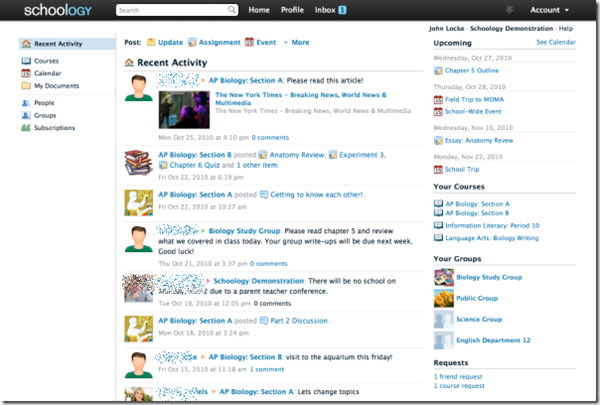Click the Subscriptions sidebar icon
Image resolution: width=600 pixels, height=405 pixels.
(27, 128)
